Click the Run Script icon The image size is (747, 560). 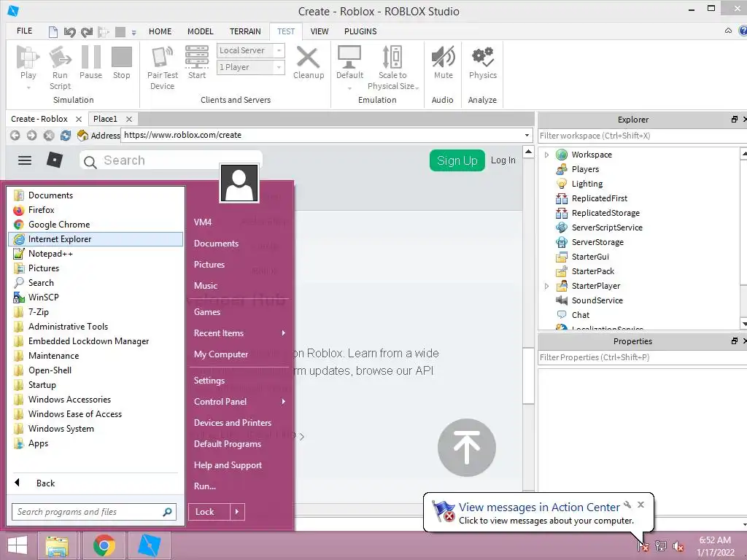coord(60,58)
